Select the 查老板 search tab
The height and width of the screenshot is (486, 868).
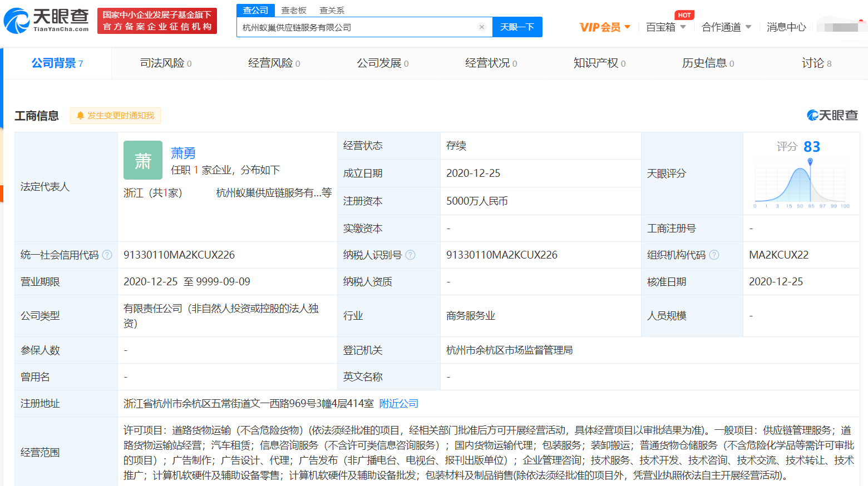(294, 11)
